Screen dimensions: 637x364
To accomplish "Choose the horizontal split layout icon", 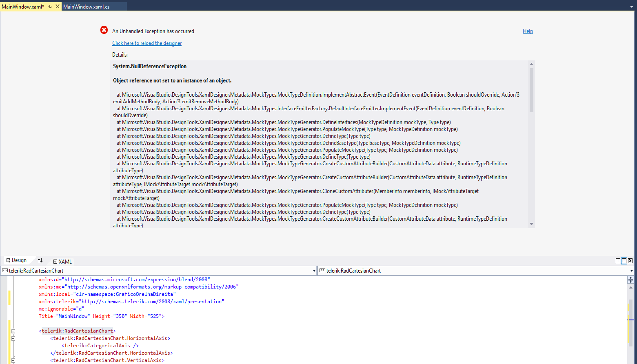I will (624, 261).
